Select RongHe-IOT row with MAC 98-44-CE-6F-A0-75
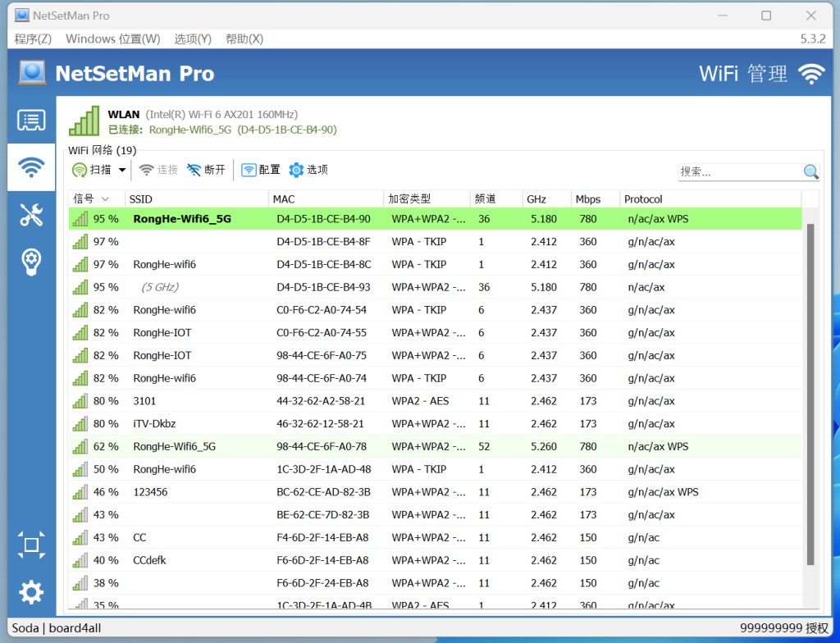840x643 pixels. pyautogui.click(x=435, y=355)
